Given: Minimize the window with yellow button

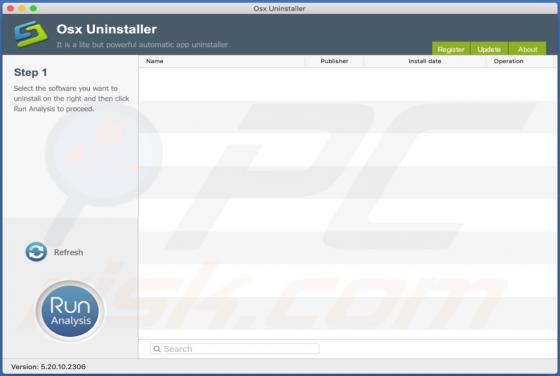Looking at the screenshot, I should [x=22, y=8].
